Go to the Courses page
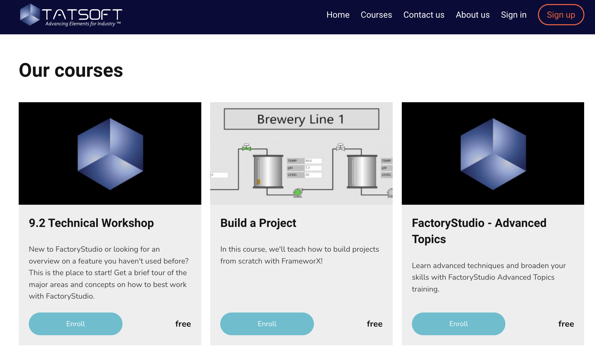The height and width of the screenshot is (364, 595). click(x=376, y=15)
